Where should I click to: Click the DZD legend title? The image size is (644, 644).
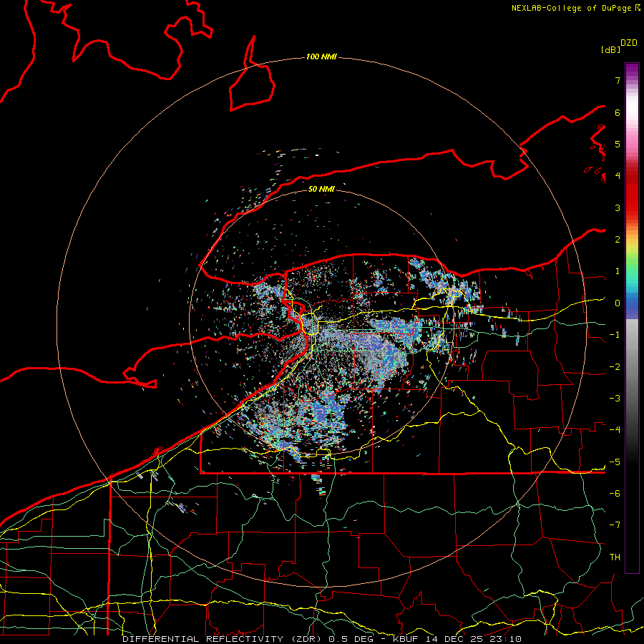coord(629,43)
